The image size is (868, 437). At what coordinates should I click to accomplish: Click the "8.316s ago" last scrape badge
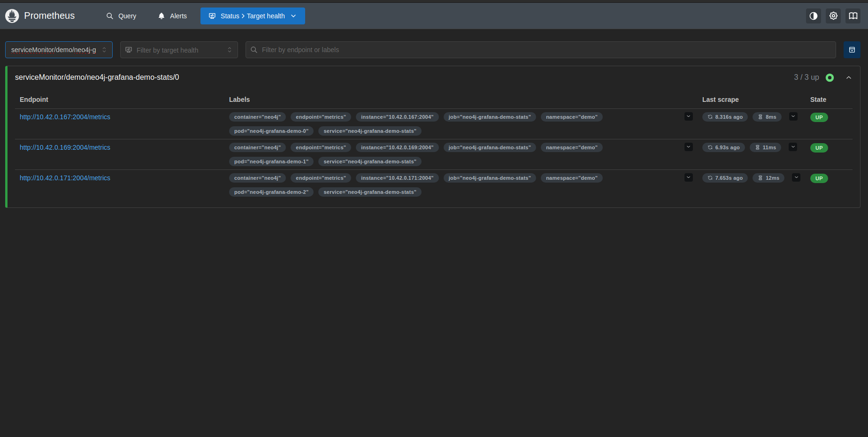725,117
